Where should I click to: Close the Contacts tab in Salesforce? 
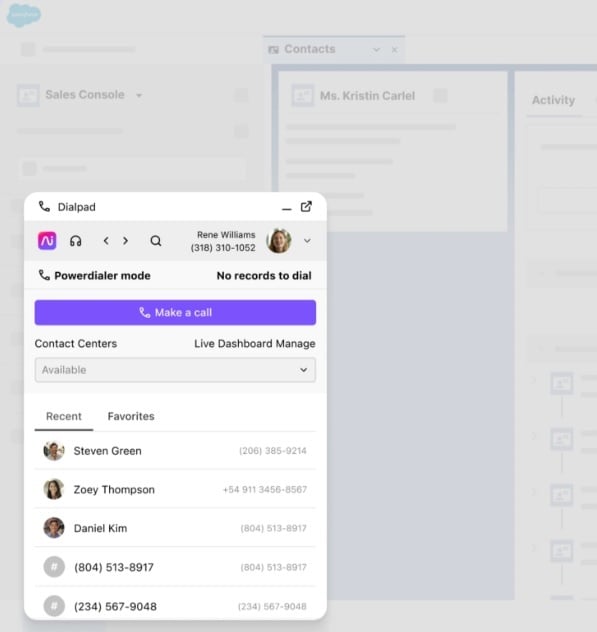pyautogui.click(x=395, y=50)
